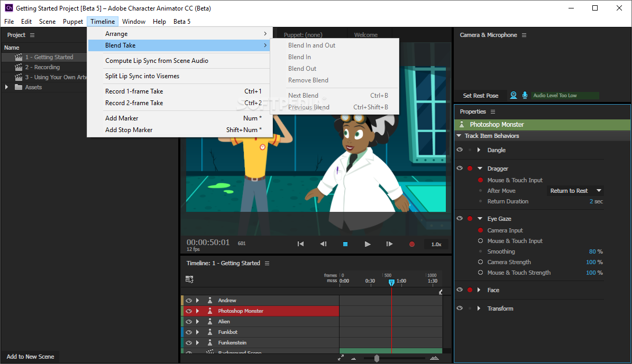
Task: Open the Project panel menu
Action: coord(32,35)
